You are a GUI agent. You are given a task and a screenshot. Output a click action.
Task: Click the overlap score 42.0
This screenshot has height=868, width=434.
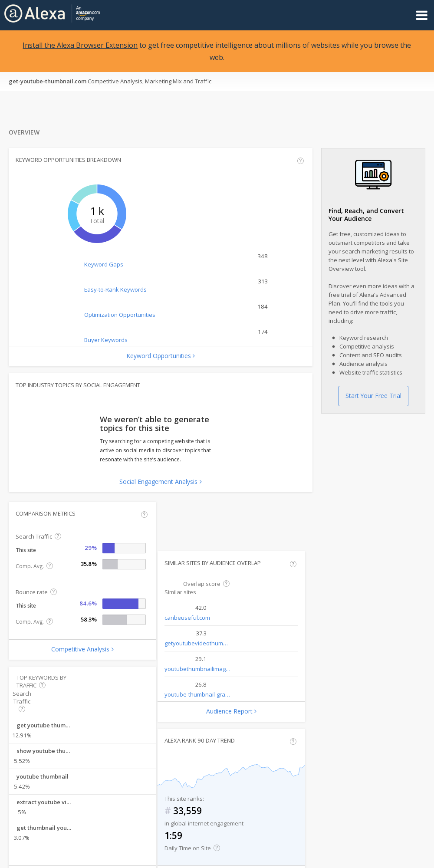click(201, 608)
